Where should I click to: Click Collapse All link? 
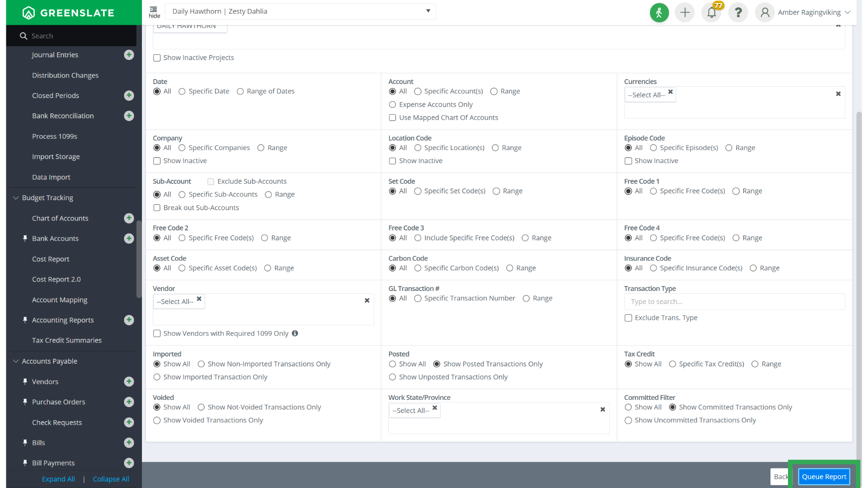pyautogui.click(x=111, y=479)
